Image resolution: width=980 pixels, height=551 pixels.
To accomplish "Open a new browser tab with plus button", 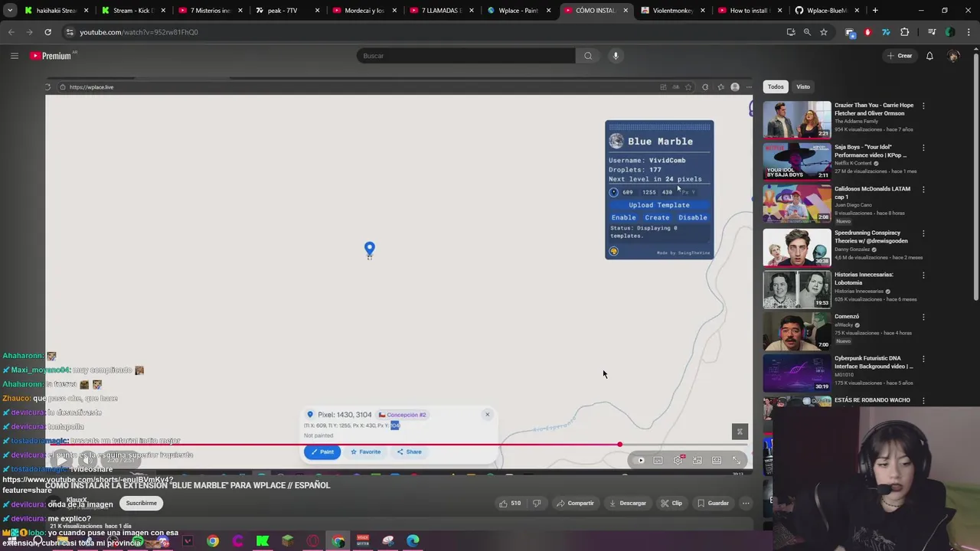I will [875, 11].
